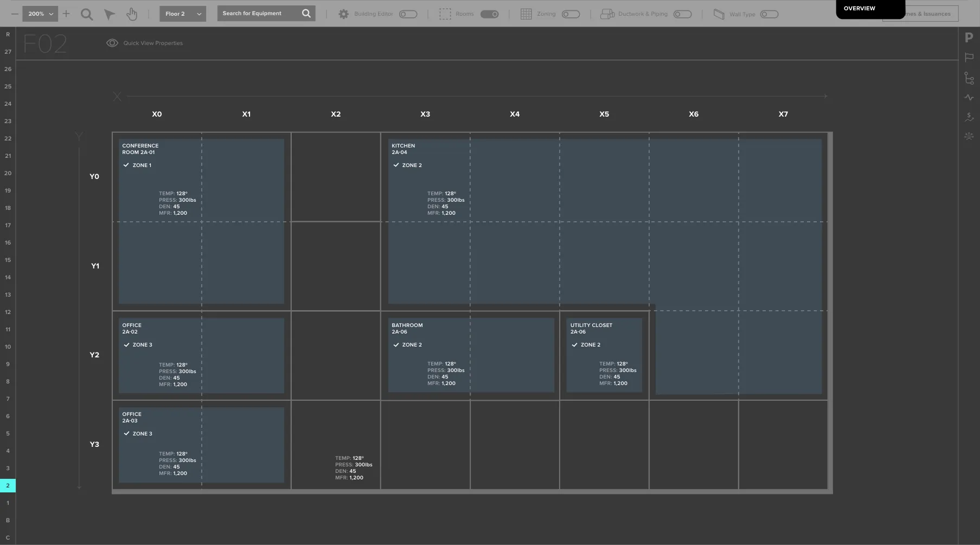Uncheck Zone 2 in Utility Closet
The height and width of the screenshot is (545, 980).
574,344
